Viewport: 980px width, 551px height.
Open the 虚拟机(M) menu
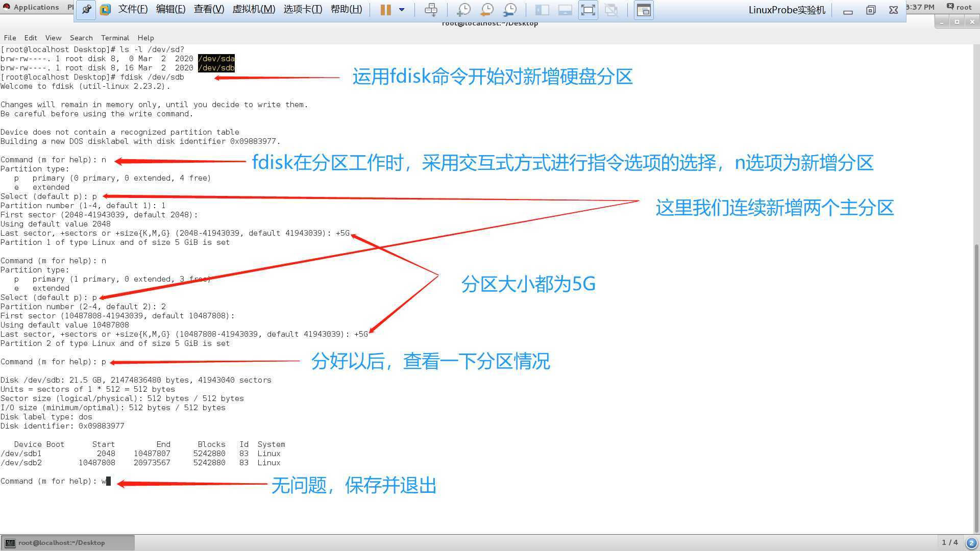click(254, 9)
